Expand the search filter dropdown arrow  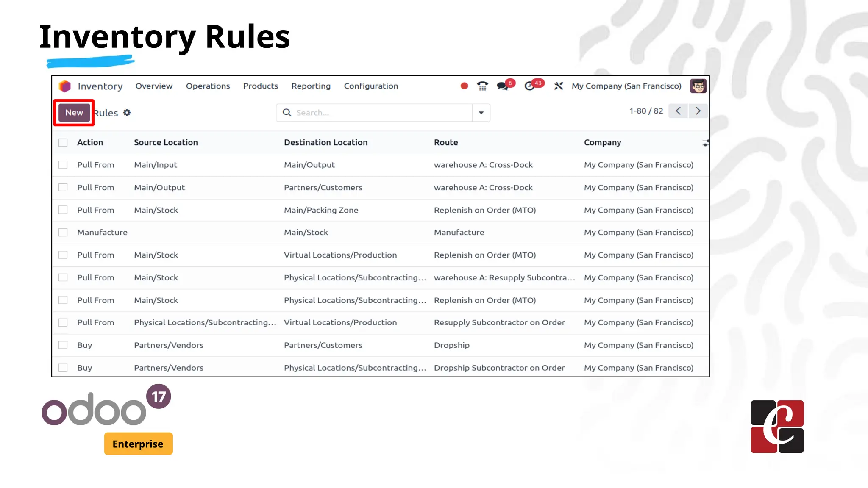pos(481,113)
